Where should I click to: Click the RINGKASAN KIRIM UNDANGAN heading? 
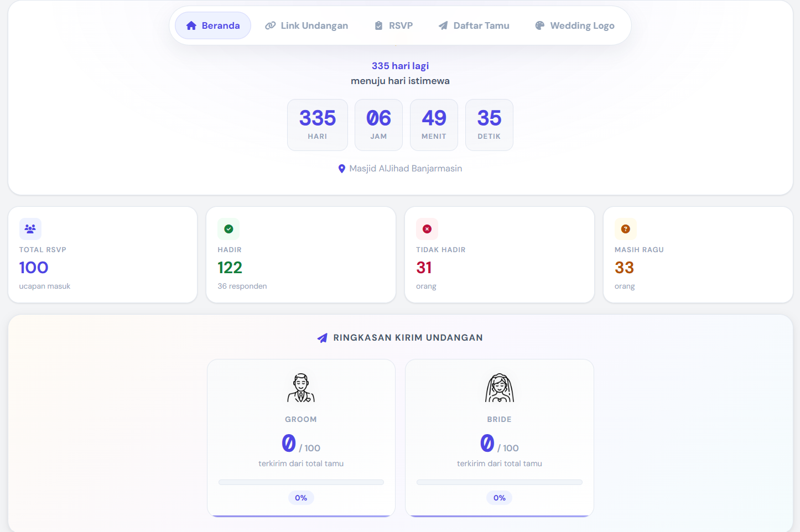click(x=408, y=338)
